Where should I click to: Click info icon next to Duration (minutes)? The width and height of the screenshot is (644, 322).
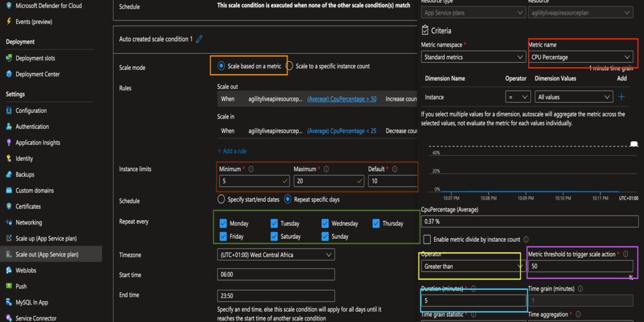473,289
